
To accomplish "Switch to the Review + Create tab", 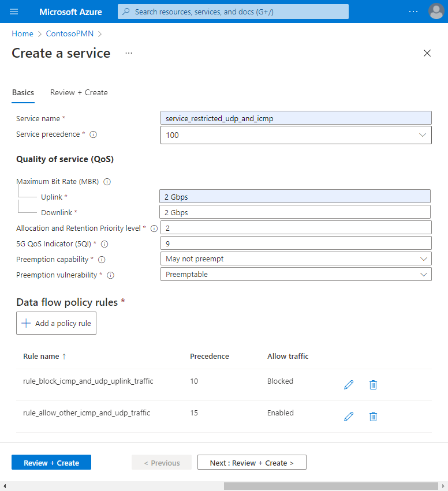I will [79, 92].
